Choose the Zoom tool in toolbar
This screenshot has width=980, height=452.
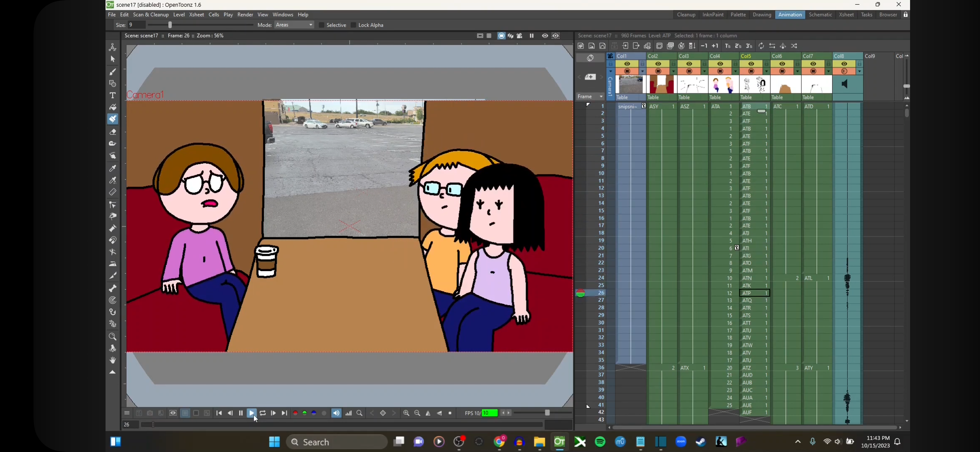(113, 336)
